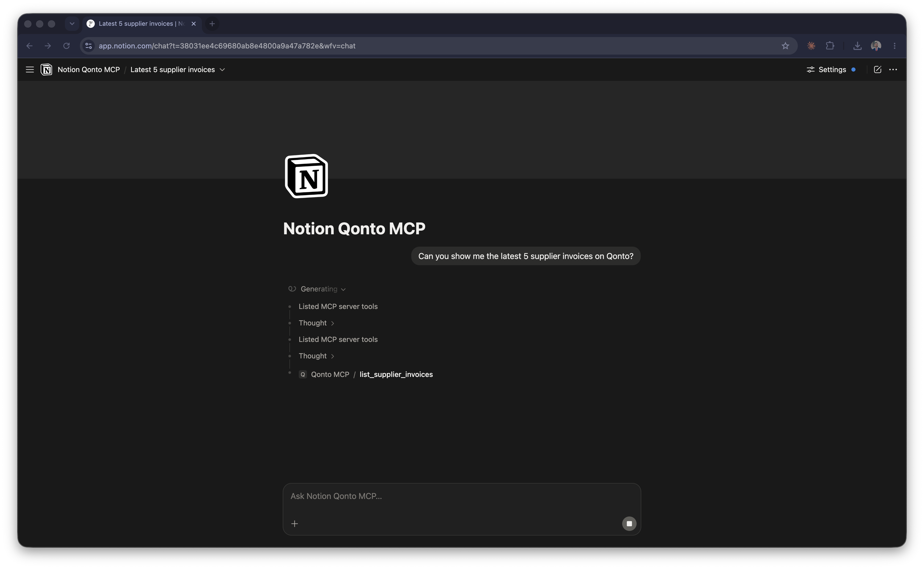
Task: Open the Chrome three-dot menu
Action: [x=895, y=46]
